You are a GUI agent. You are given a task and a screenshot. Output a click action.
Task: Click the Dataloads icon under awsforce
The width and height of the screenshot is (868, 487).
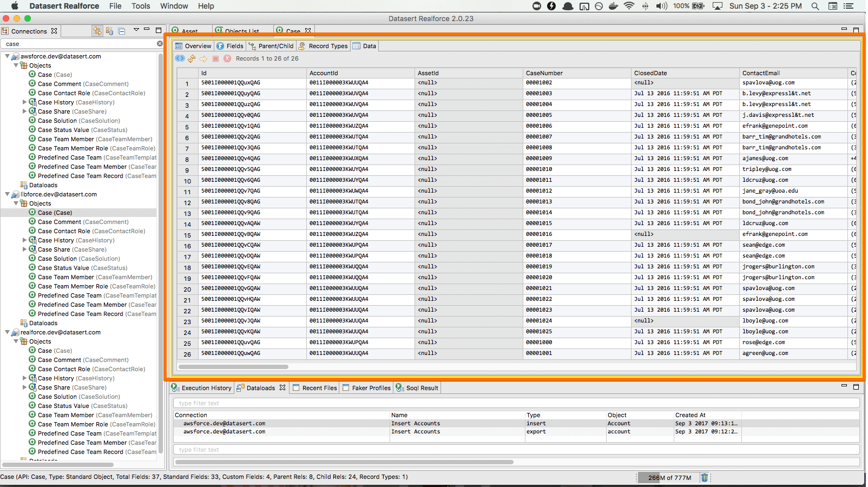[24, 185]
